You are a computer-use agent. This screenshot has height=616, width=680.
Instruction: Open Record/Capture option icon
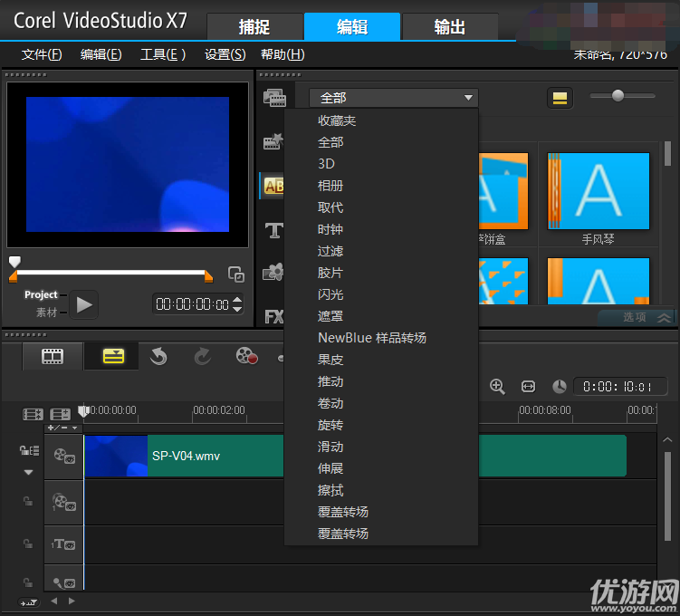click(x=247, y=356)
